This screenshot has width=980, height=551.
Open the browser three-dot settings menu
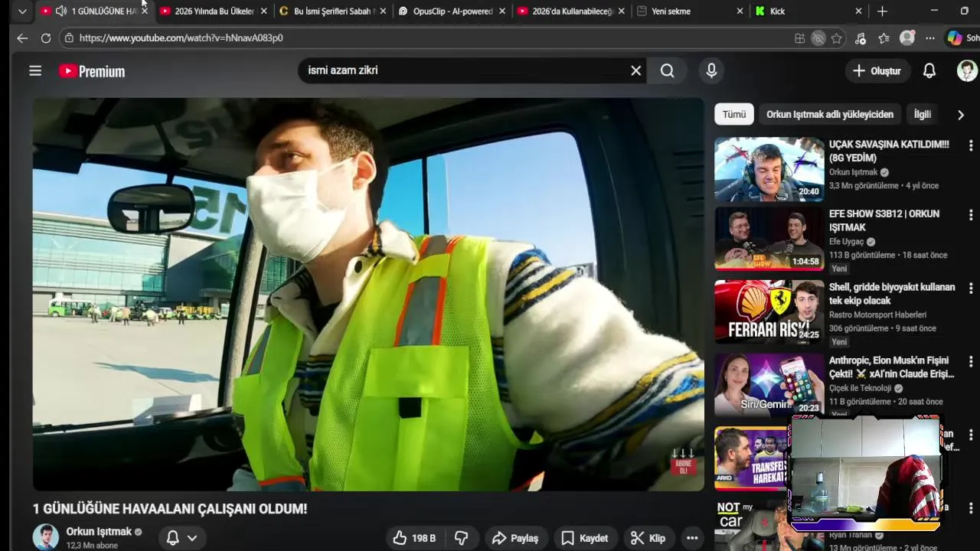(930, 38)
